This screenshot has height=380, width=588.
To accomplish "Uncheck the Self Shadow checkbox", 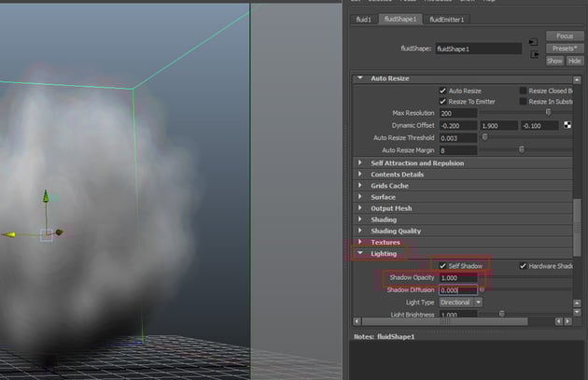I will tap(442, 266).
